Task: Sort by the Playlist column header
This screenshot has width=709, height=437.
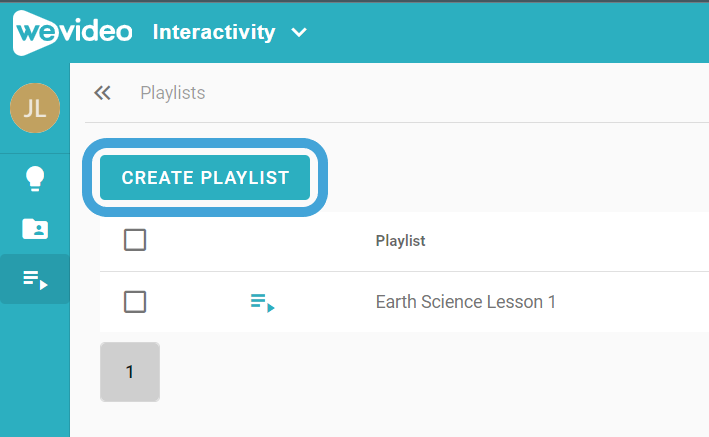Action: (x=400, y=241)
